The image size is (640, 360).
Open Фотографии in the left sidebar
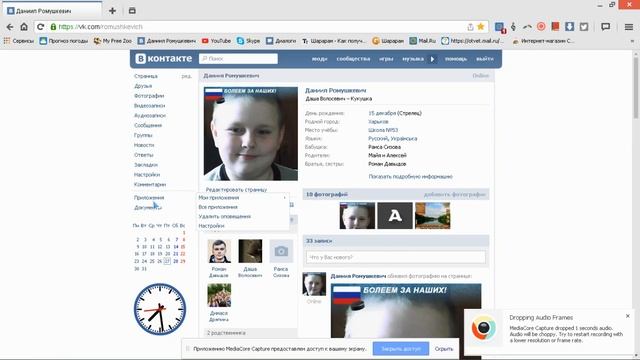(x=149, y=96)
